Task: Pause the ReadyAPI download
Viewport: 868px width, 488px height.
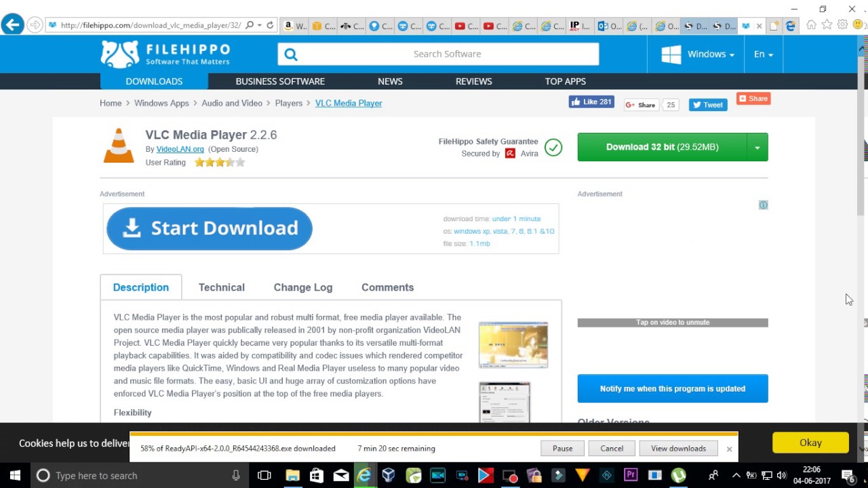Action: pyautogui.click(x=562, y=448)
